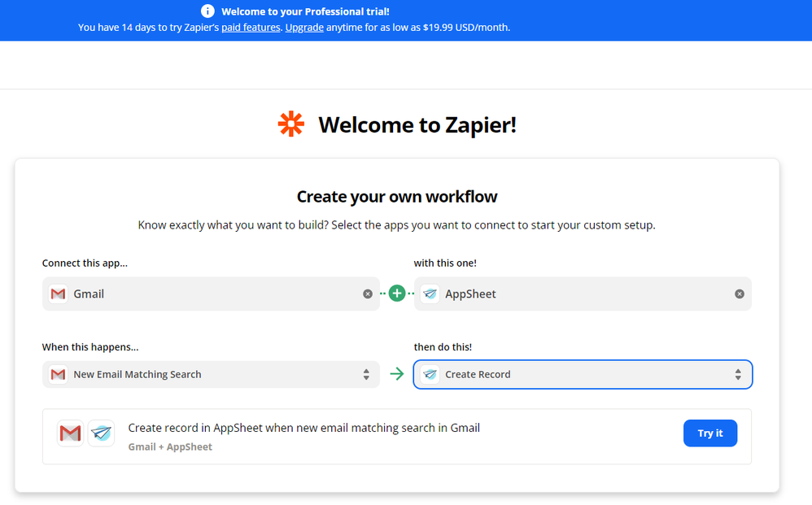Click the Upgrade link in the banner
The height and width of the screenshot is (505, 812).
click(304, 28)
